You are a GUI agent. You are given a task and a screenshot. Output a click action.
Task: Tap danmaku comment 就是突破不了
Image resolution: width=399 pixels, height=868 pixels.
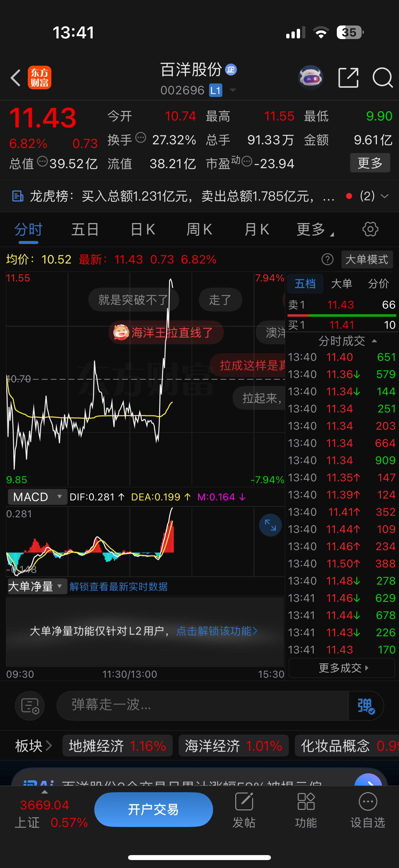[134, 300]
